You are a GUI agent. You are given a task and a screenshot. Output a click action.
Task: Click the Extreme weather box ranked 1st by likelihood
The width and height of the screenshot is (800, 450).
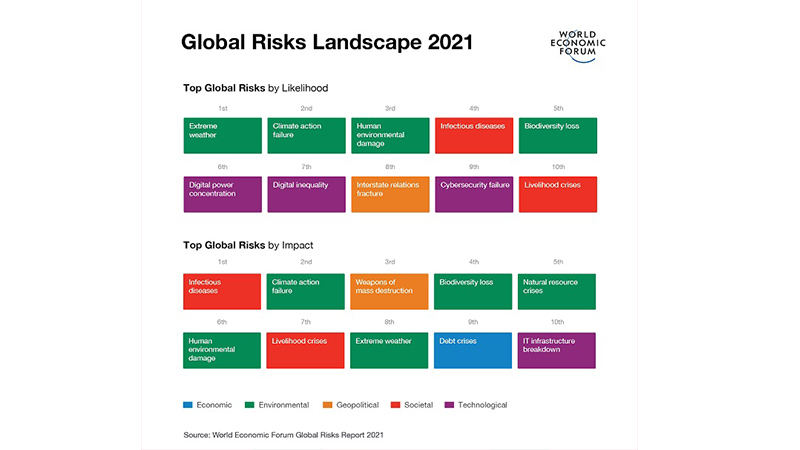pyautogui.click(x=222, y=136)
